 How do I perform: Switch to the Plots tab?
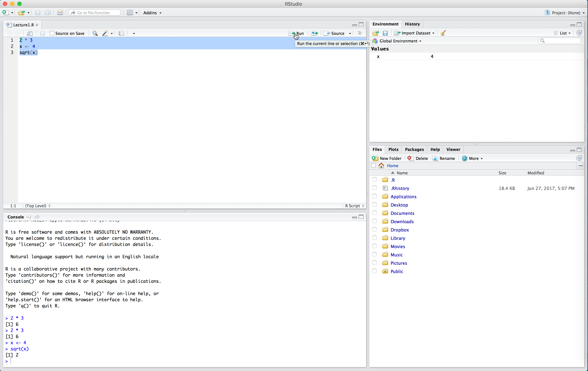point(393,149)
